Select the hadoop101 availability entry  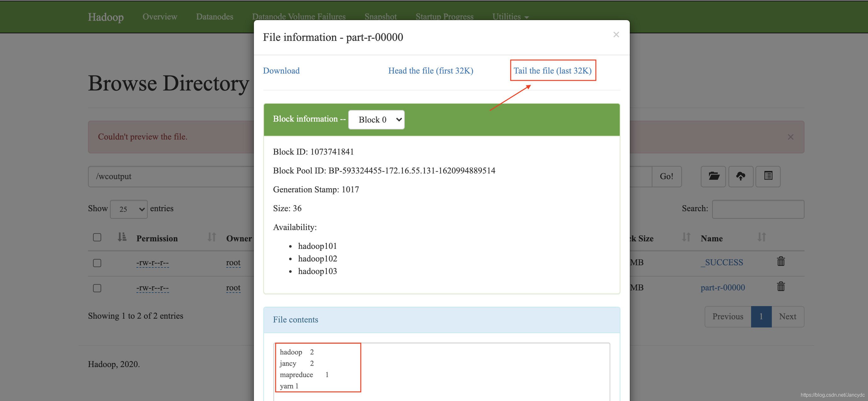pyautogui.click(x=317, y=246)
